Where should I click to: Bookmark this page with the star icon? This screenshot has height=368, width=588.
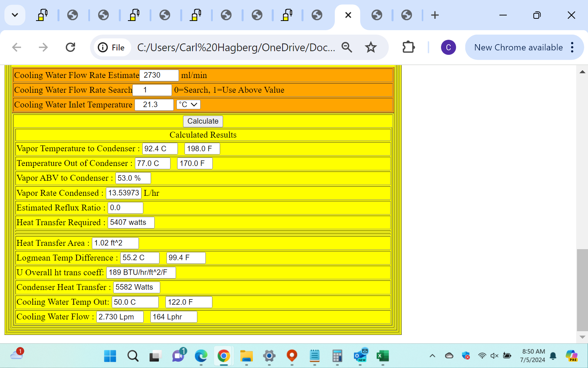[371, 47]
